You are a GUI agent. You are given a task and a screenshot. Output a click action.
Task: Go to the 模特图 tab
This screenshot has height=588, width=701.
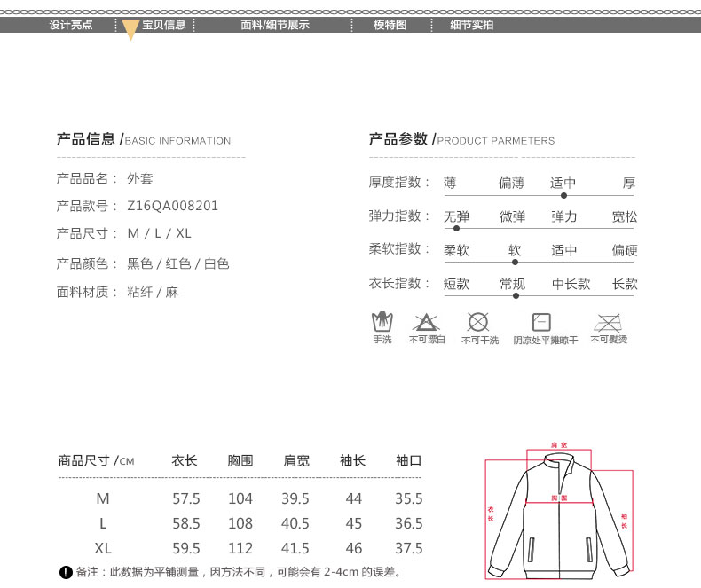(390, 25)
